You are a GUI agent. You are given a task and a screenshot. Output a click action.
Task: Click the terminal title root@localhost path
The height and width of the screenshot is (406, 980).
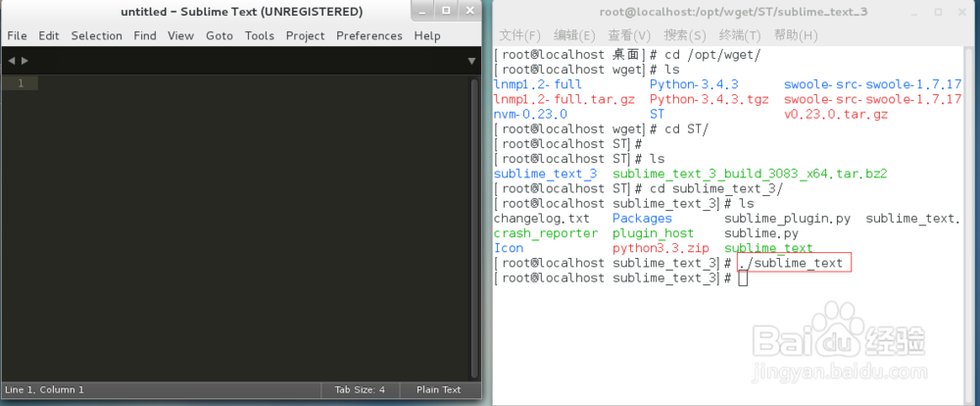(734, 12)
